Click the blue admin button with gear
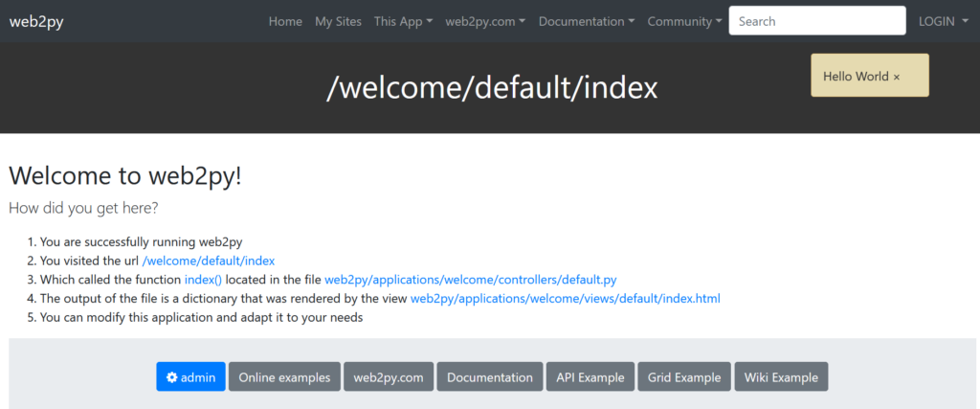Screen dimensions: 980x409 pos(190,376)
